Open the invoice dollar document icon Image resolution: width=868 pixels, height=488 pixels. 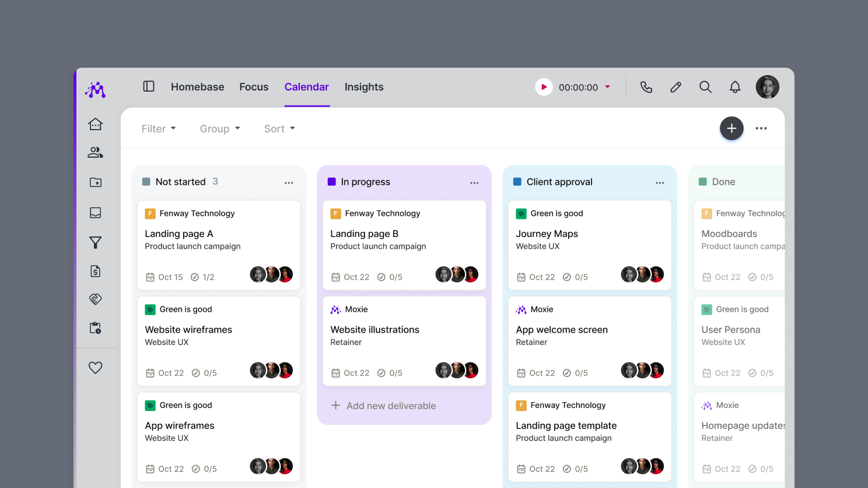tap(96, 271)
